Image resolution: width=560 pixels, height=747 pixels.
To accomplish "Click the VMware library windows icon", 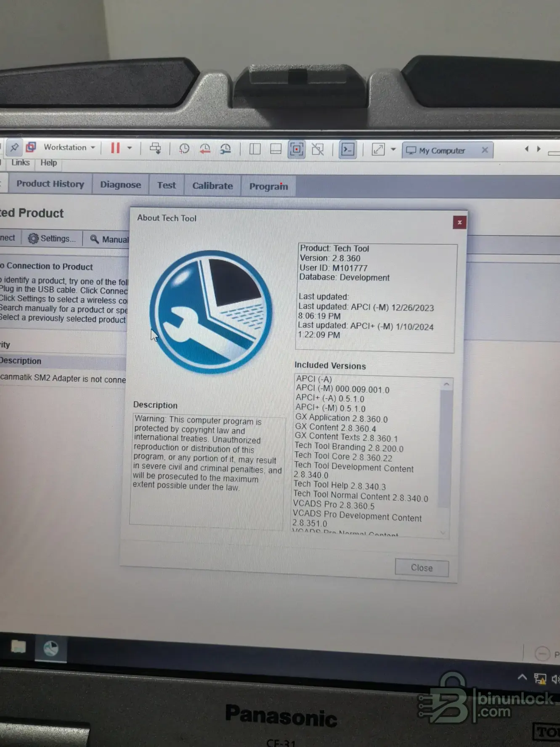I will pos(31,147).
